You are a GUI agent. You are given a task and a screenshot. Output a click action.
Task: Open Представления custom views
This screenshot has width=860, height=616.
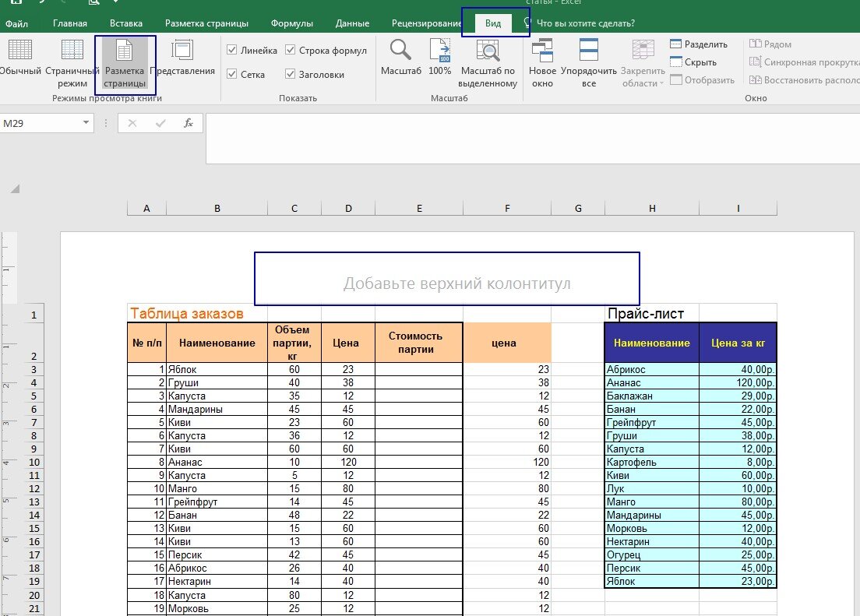point(182,58)
